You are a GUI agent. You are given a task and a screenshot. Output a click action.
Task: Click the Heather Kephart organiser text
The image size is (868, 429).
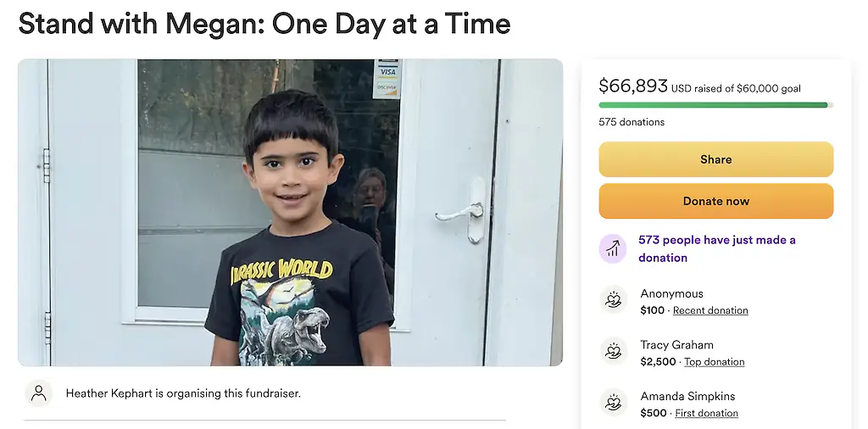[x=183, y=393]
